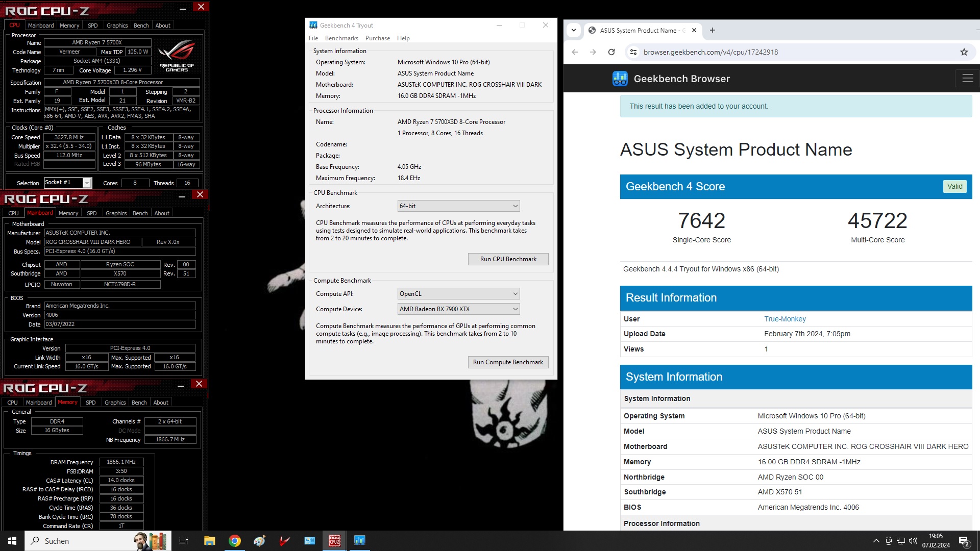
Task: Open Task View from the taskbar
Action: pyautogui.click(x=184, y=541)
